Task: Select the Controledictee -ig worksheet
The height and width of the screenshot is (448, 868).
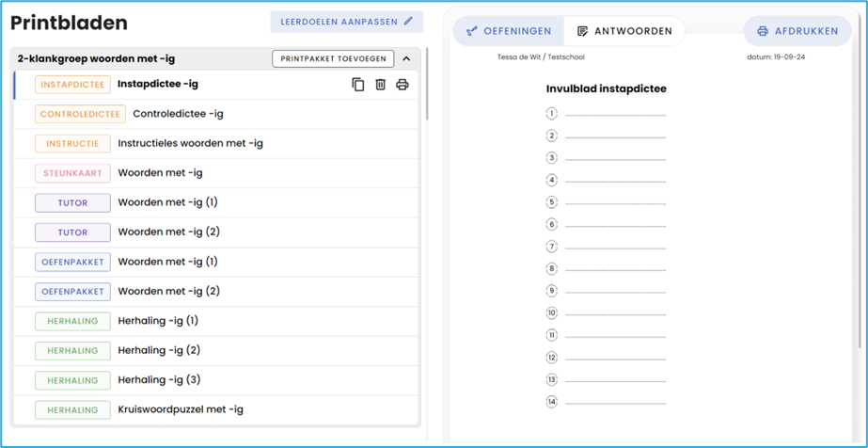Action: (x=178, y=114)
